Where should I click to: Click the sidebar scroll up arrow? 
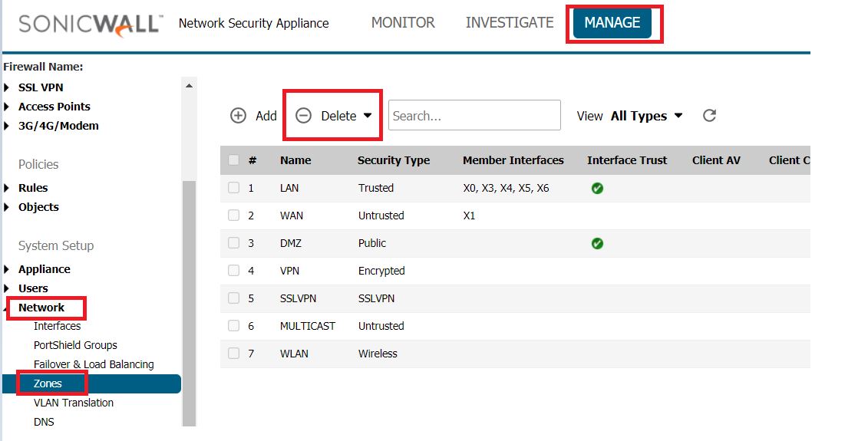[x=189, y=86]
